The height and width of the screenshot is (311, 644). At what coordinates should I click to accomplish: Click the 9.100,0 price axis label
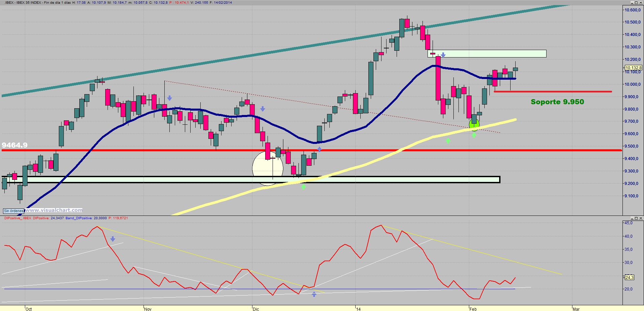pos(632,196)
